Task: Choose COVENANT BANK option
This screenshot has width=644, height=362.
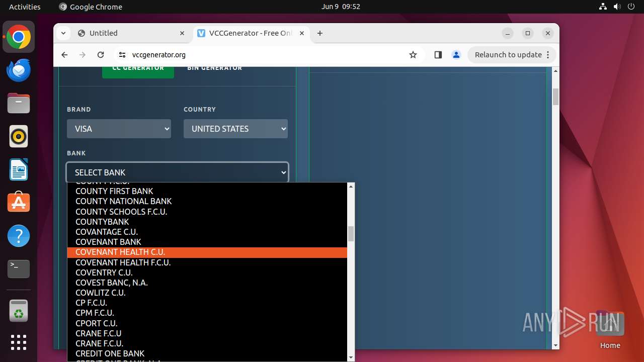Action: (x=207, y=242)
